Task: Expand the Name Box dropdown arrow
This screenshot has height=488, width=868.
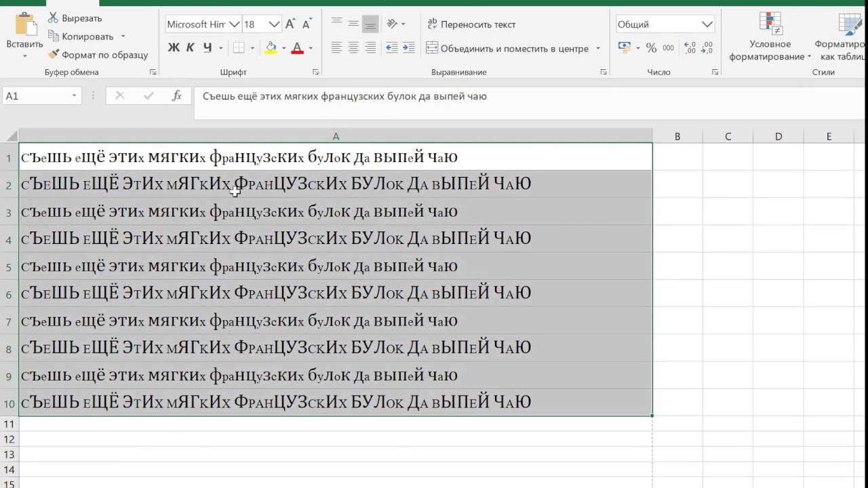Action: 74,96
